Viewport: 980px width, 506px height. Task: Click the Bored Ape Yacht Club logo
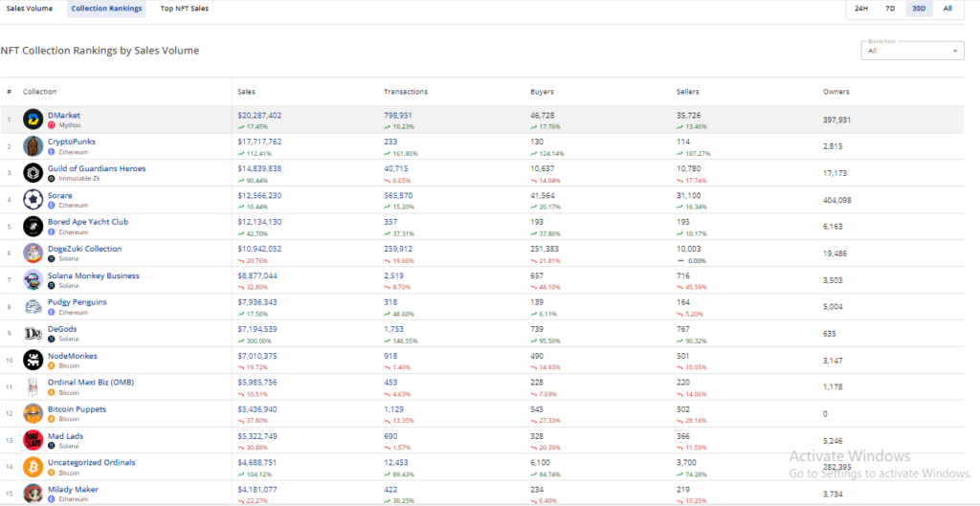coord(33,226)
